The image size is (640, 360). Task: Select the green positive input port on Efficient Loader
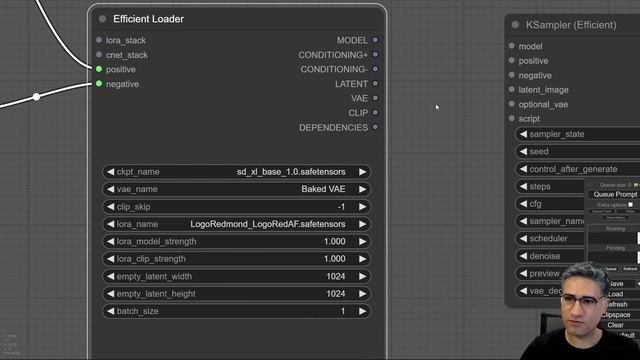click(x=99, y=69)
